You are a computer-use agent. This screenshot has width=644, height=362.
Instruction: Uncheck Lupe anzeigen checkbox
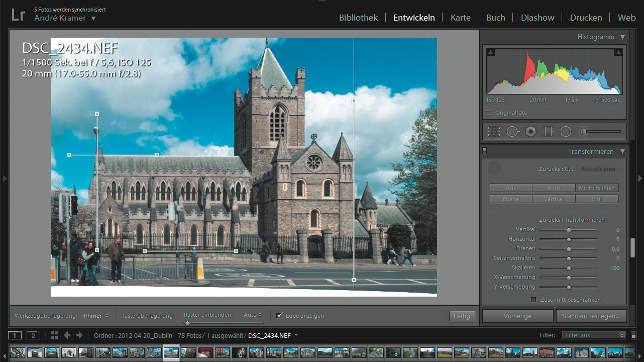coord(280,316)
